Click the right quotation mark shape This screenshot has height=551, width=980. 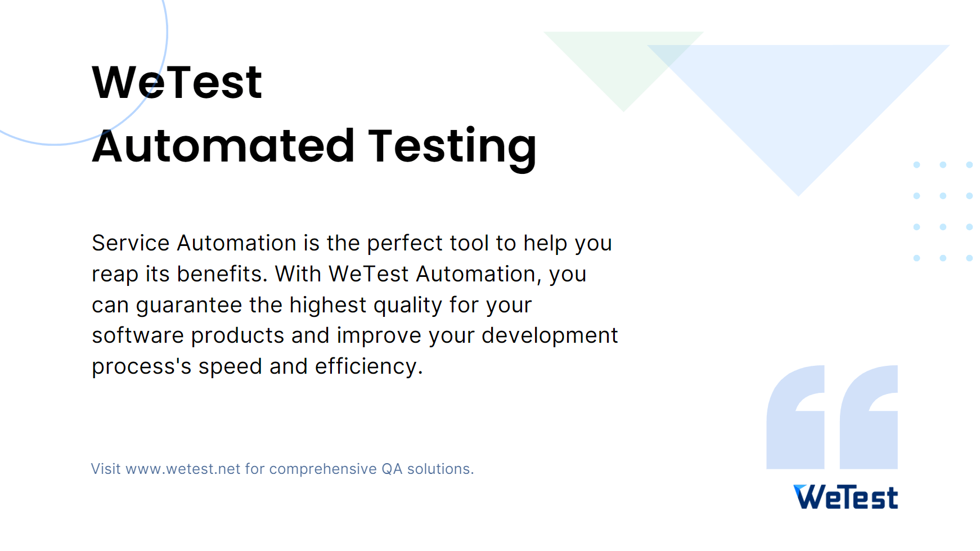pyautogui.click(x=869, y=417)
